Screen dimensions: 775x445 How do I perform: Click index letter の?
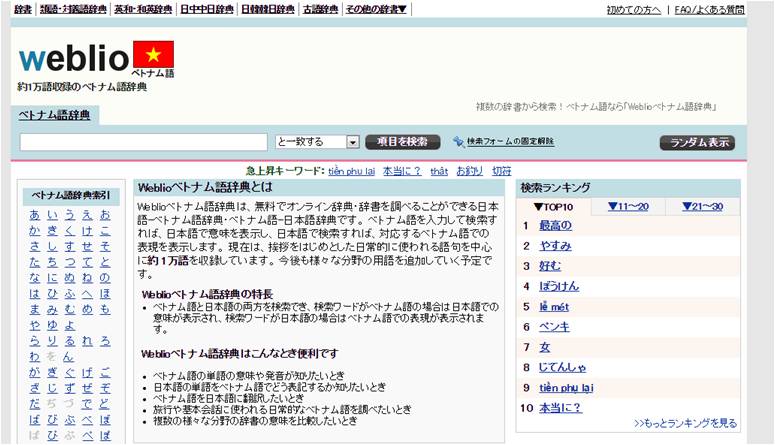click(x=105, y=278)
